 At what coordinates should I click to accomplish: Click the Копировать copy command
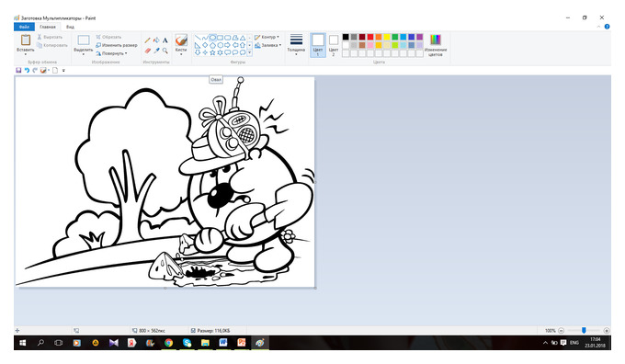[x=52, y=45]
